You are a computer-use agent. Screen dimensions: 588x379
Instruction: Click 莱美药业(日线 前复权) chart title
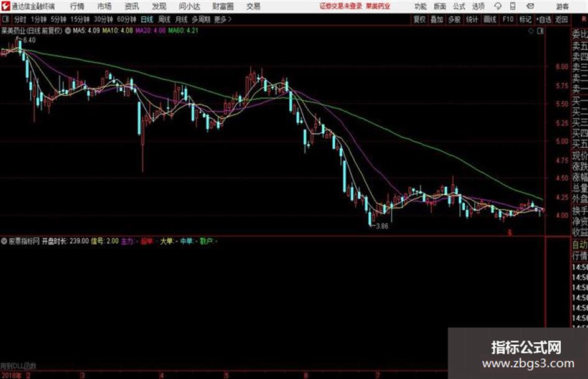32,30
